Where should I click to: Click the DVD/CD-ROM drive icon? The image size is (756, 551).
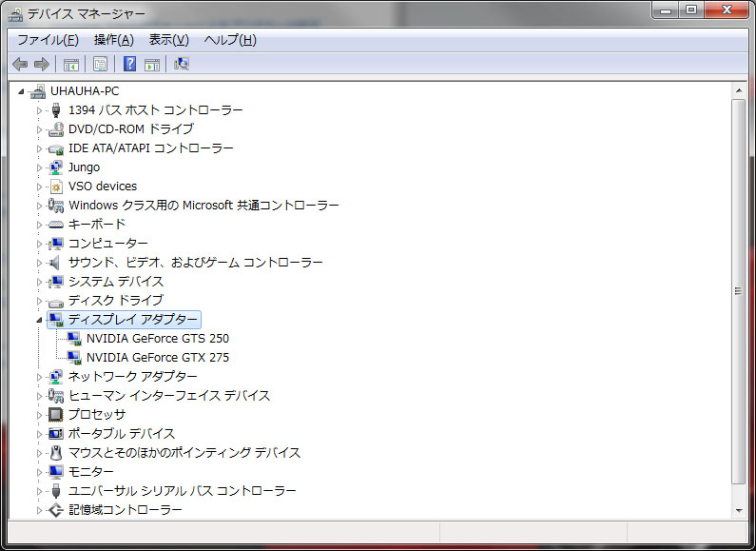tap(56, 129)
